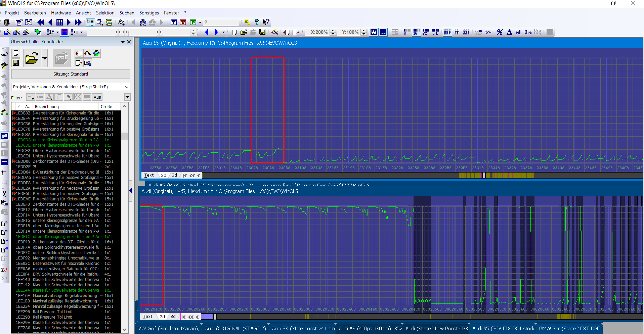Viewport: 644px width, 334px height.
Task: Click the X:200% zoom stepper up arrow
Action: [x=333, y=31]
